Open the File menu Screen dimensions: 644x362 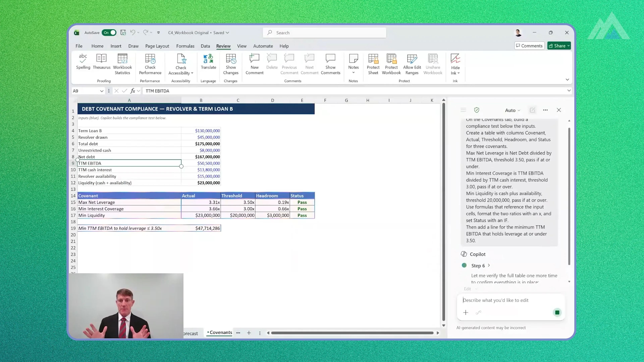point(79,46)
